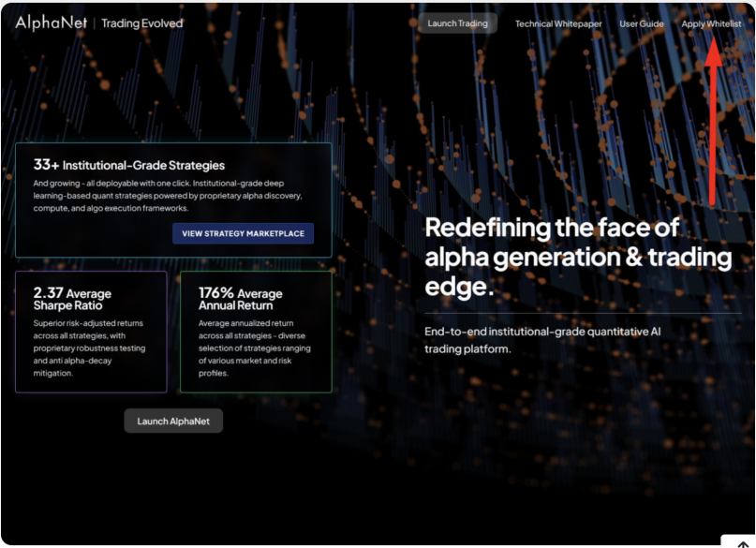756x548 pixels.
Task: Open the 176% Average Annual Return card
Action: click(x=256, y=331)
